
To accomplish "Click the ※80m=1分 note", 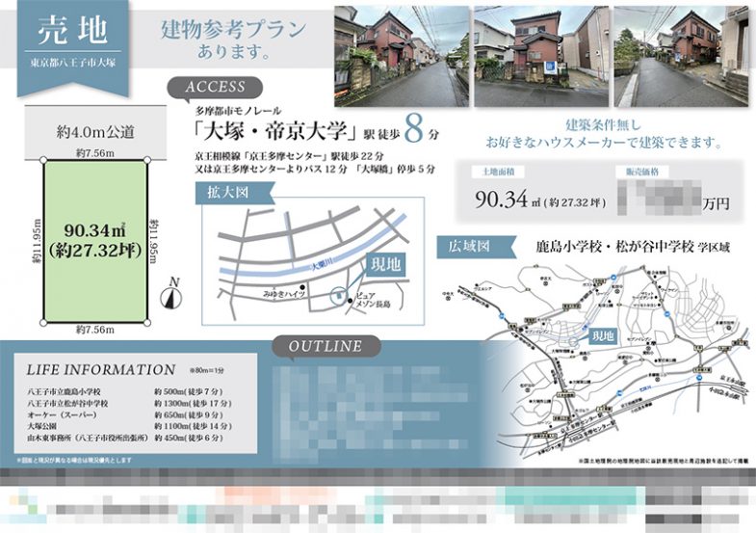I will 206,370.
